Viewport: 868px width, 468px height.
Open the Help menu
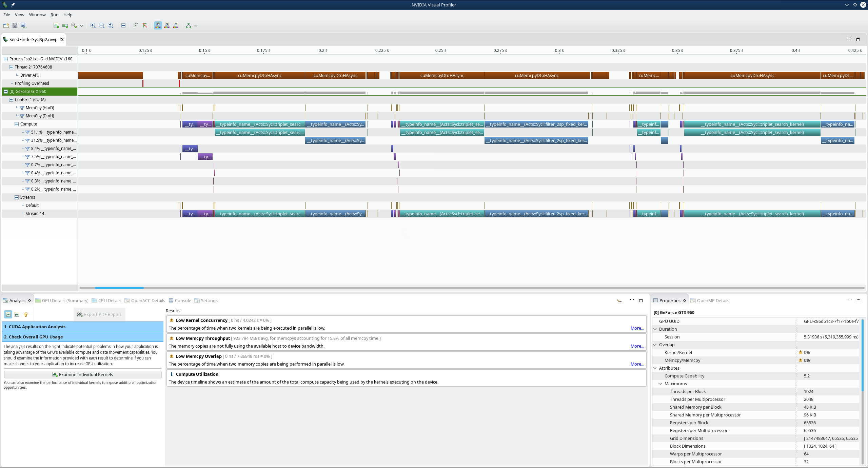68,15
